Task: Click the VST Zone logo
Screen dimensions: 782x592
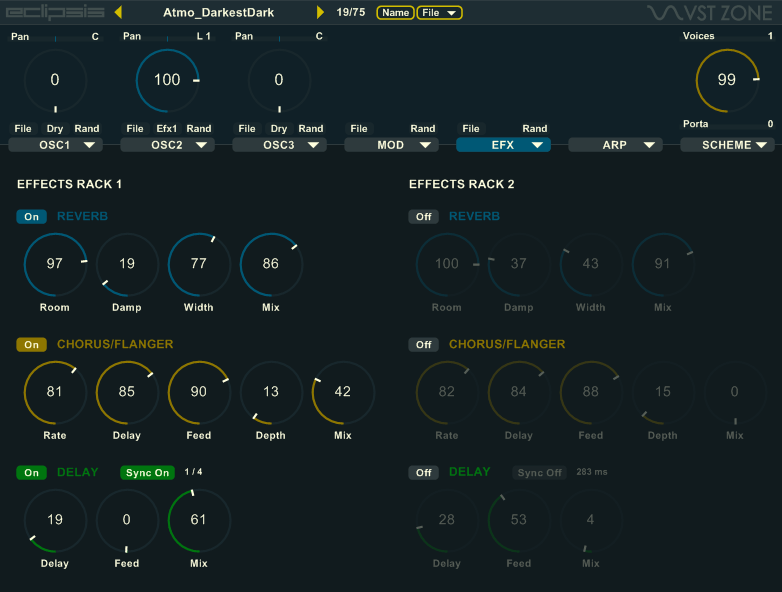Action: [712, 13]
